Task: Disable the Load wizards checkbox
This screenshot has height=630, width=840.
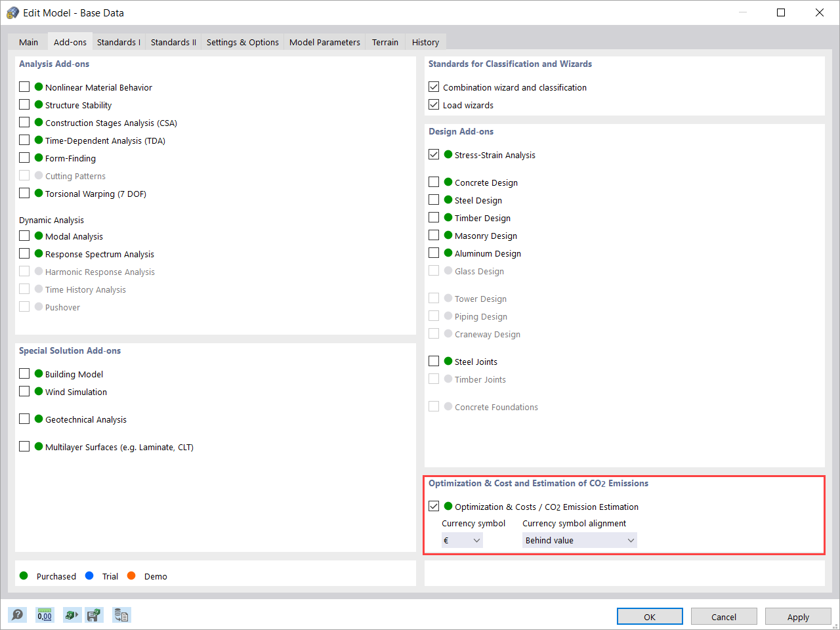Action: point(434,104)
